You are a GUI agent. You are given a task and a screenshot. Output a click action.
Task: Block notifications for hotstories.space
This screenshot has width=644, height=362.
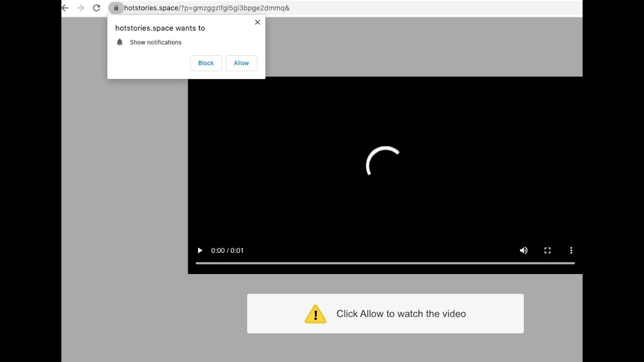(206, 63)
